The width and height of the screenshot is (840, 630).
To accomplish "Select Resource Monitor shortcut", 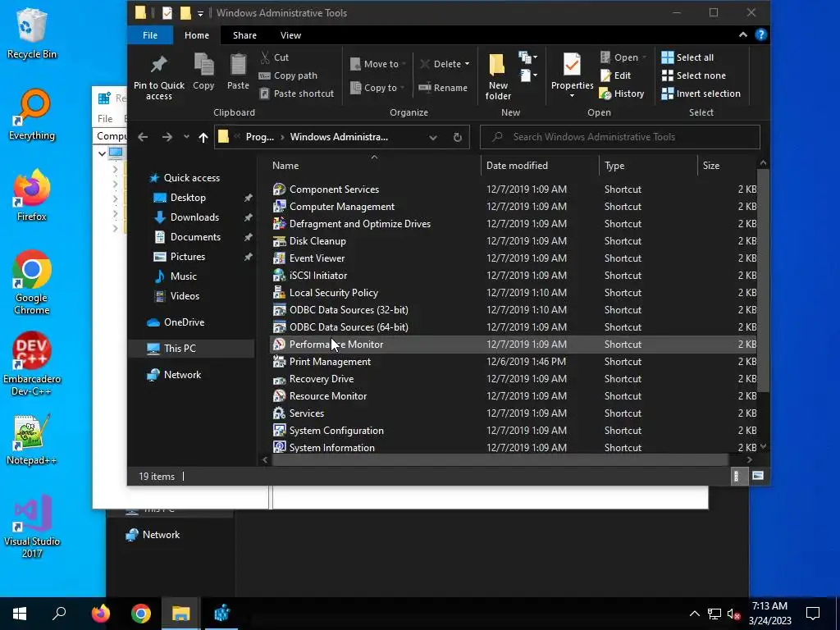I will pyautogui.click(x=514, y=396).
